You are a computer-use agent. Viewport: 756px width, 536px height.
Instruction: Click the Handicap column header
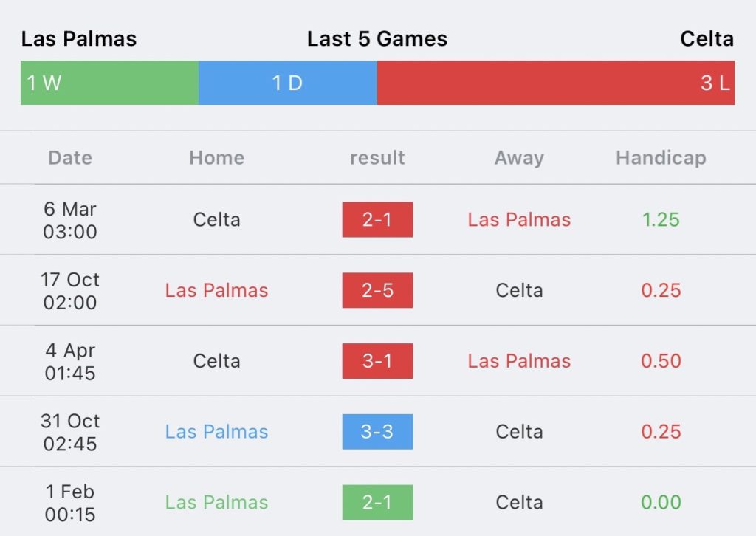[x=661, y=158]
